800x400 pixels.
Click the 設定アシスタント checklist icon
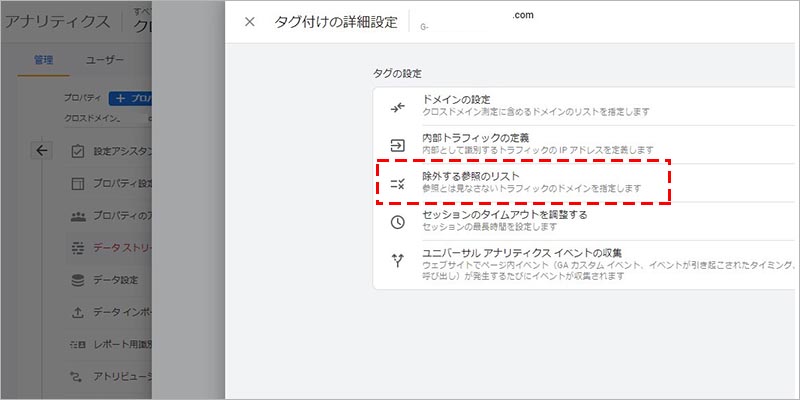(78, 152)
